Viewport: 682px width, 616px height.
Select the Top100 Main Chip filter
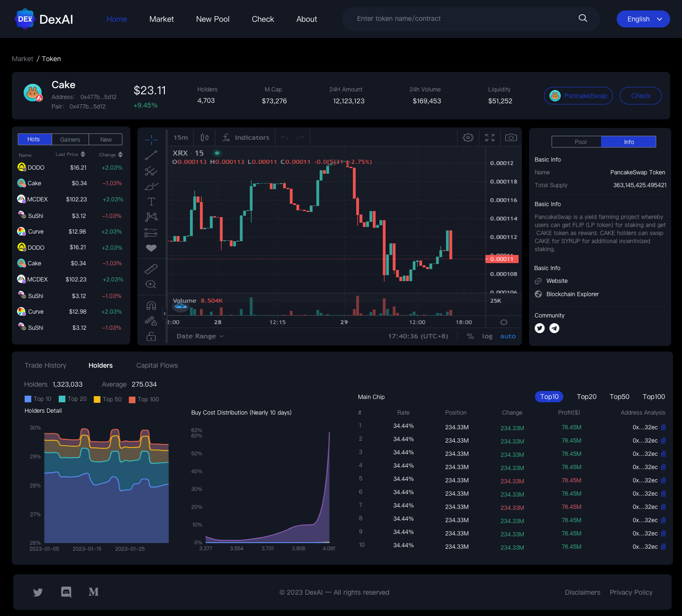click(x=654, y=397)
